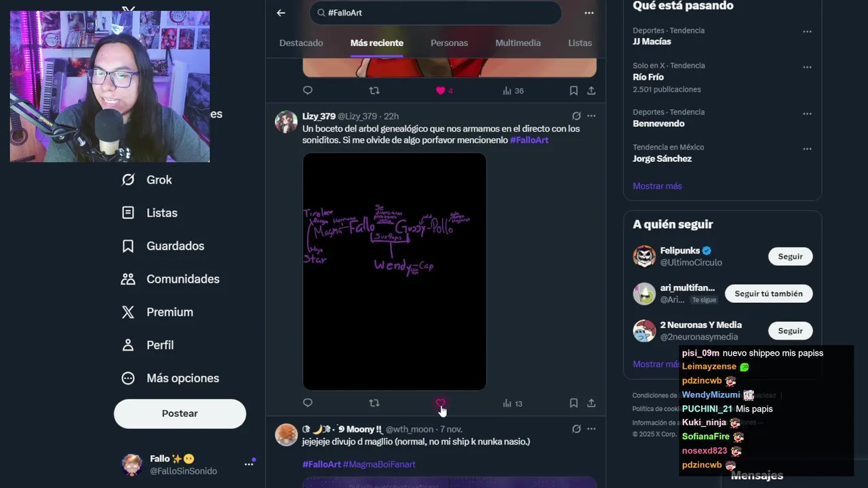Like the Lizy_379 family tree post

tap(441, 403)
